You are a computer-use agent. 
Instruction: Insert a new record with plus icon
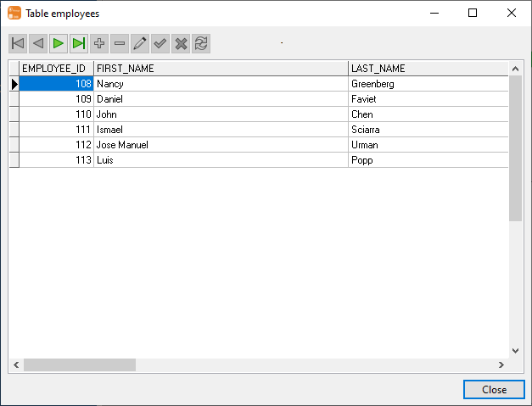(x=99, y=43)
